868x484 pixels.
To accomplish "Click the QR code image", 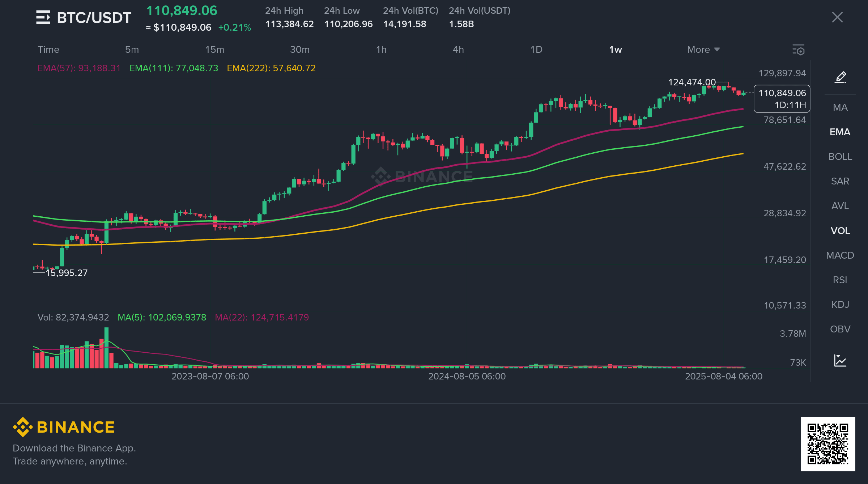I will (x=827, y=444).
